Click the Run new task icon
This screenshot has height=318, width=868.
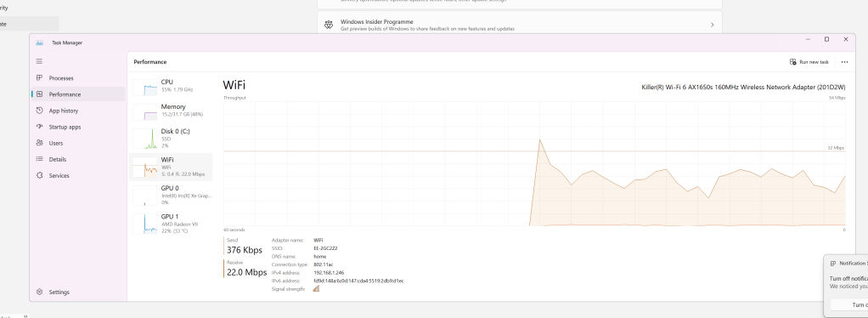792,62
